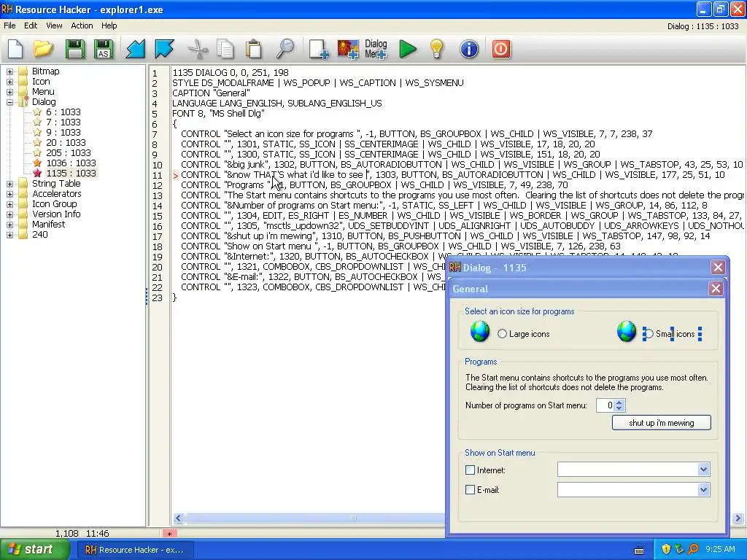The width and height of the screenshot is (747, 560).
Task: Click the New blank script toolbar icon
Action: pyautogui.click(x=15, y=49)
